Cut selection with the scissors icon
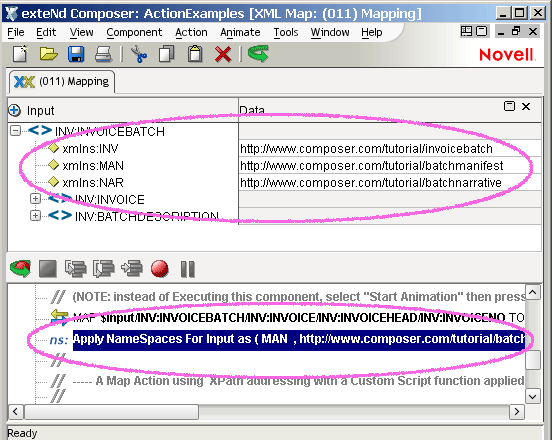The image size is (552, 440). pos(139,55)
